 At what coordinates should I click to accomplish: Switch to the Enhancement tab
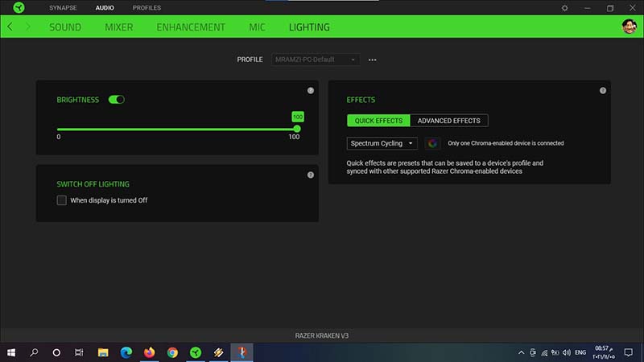(x=191, y=27)
